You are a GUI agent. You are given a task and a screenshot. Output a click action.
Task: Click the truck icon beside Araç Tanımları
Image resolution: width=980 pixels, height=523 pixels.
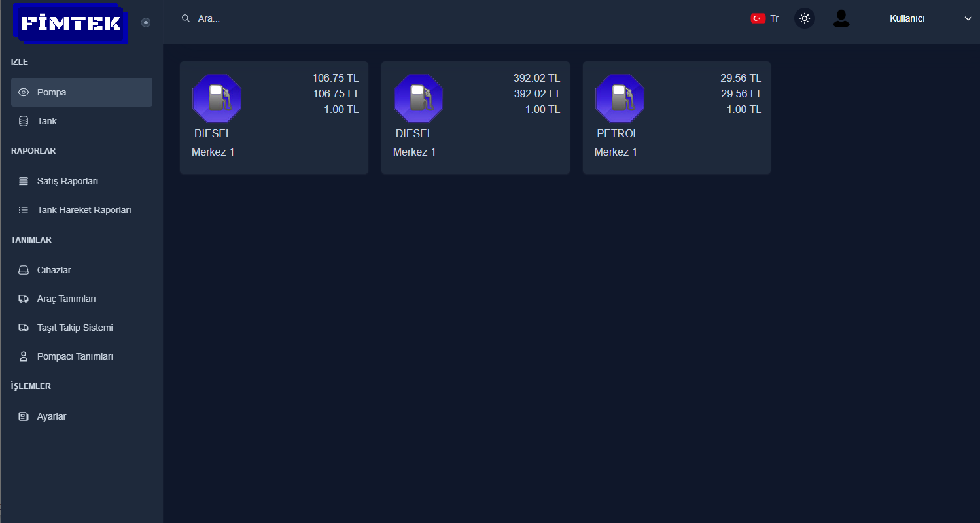24,299
